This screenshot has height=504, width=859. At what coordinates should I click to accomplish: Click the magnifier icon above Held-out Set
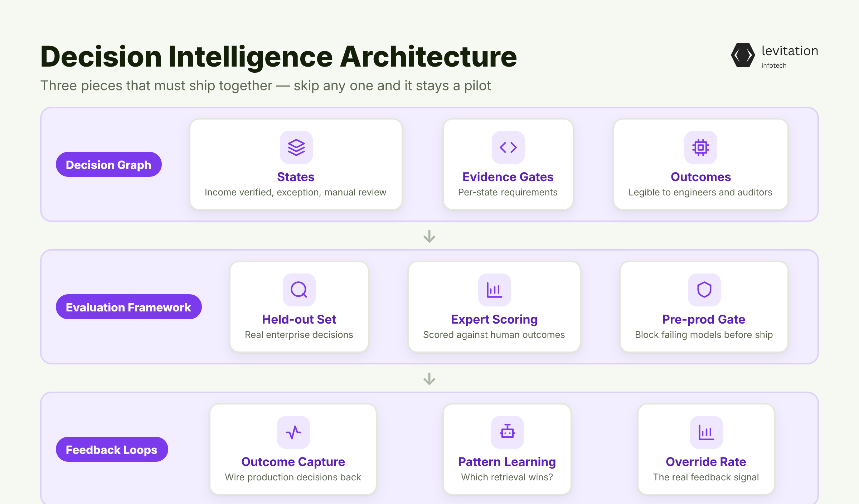299,290
